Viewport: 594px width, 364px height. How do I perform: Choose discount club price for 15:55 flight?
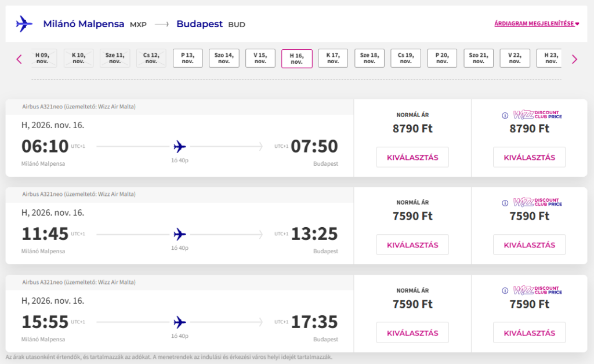pos(529,333)
